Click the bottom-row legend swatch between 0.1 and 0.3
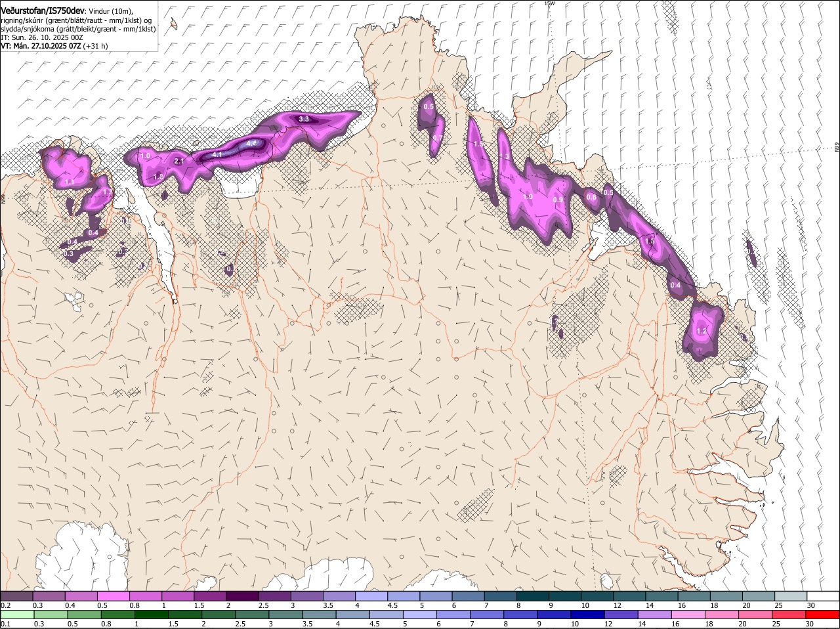 coord(16,615)
